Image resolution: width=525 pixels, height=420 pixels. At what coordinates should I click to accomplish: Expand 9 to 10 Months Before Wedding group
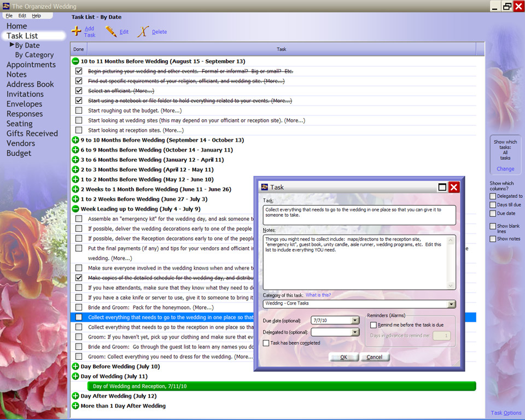tap(75, 140)
